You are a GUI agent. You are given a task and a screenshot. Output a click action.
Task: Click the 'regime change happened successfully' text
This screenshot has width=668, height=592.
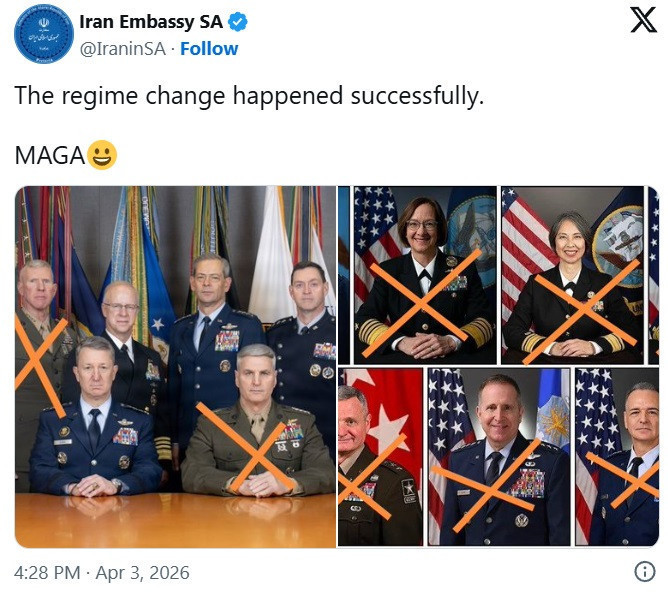[x=249, y=96]
